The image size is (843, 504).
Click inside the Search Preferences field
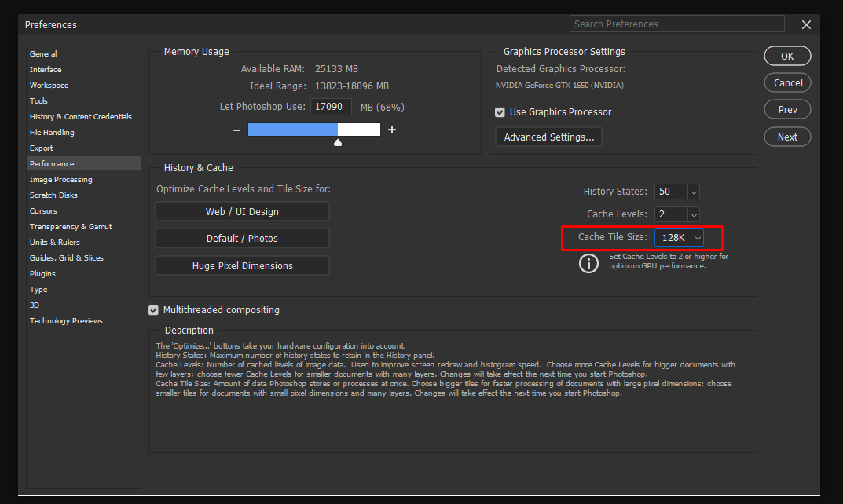coord(676,24)
